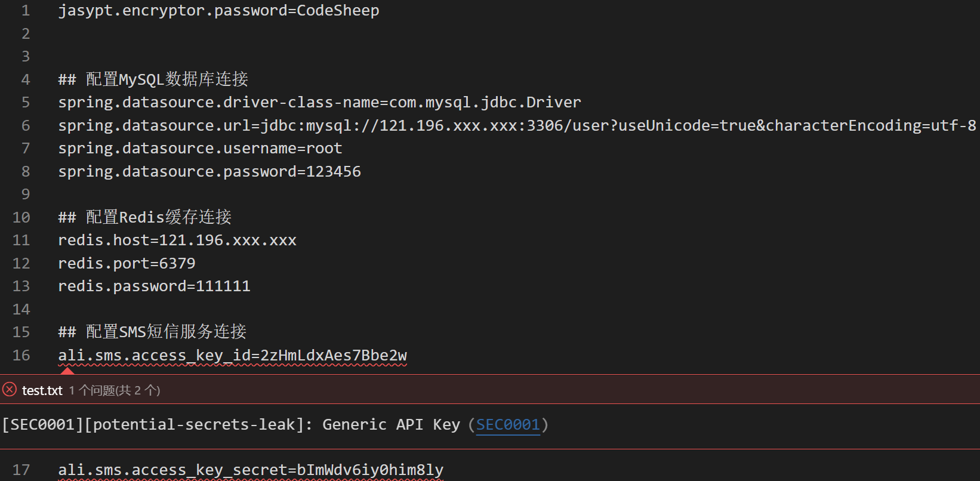
Task: Click the red arrow marker under line 16
Action: (67, 371)
